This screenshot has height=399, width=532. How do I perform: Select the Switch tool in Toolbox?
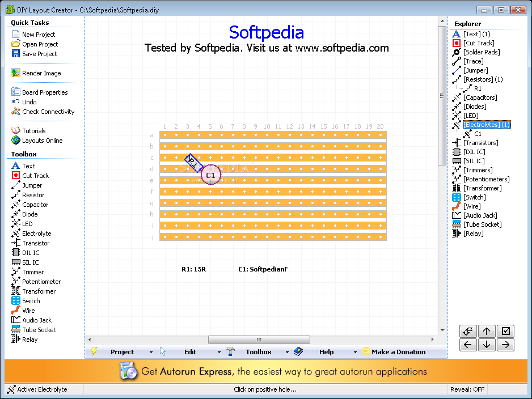point(26,301)
